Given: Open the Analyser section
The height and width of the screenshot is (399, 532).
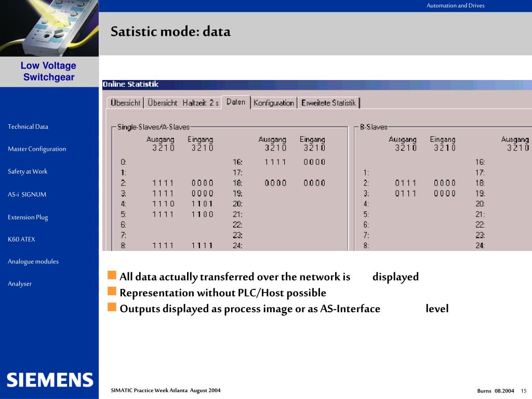Looking at the screenshot, I should click(x=20, y=284).
